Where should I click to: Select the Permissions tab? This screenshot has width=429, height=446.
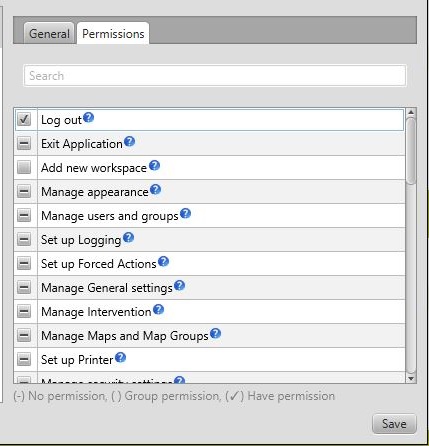pos(113,33)
